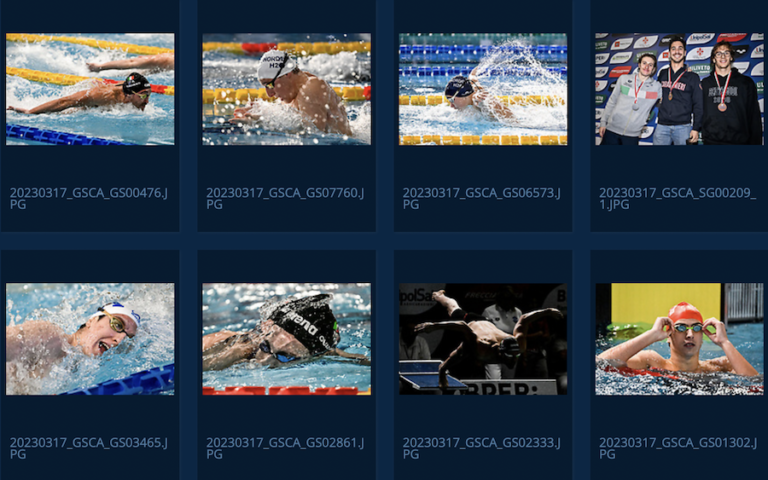Select the card containing the GS01302 photo
The image size is (768, 480).
coord(679,365)
